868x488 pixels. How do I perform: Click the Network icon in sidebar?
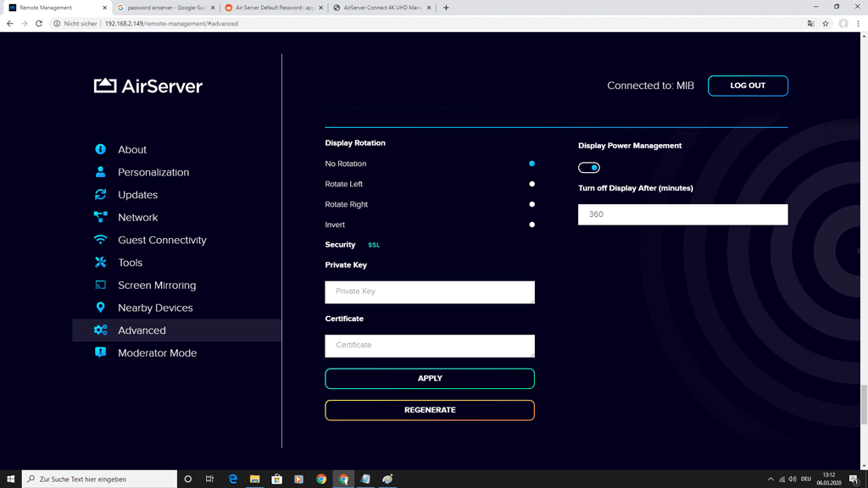coord(100,217)
